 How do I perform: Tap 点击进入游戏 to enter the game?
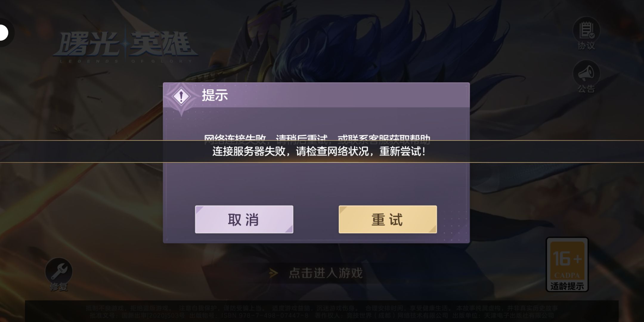[326, 273]
